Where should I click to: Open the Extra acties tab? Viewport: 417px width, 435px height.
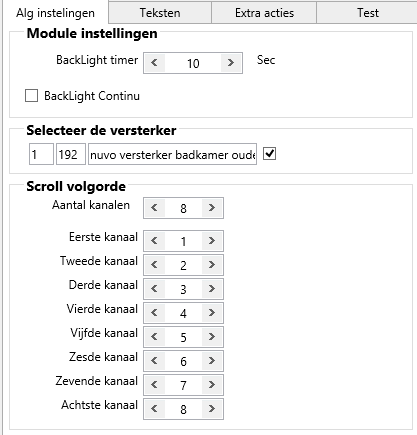(264, 13)
